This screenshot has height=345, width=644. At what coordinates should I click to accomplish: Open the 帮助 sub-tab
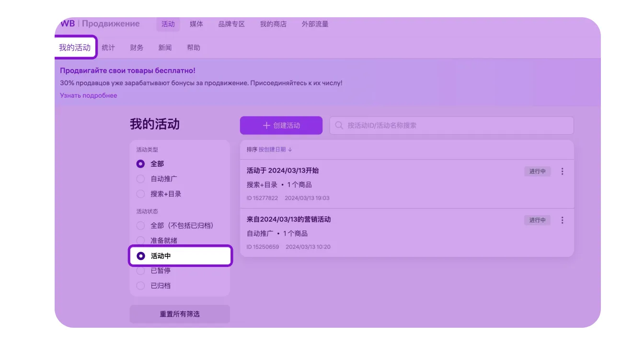[x=194, y=47]
